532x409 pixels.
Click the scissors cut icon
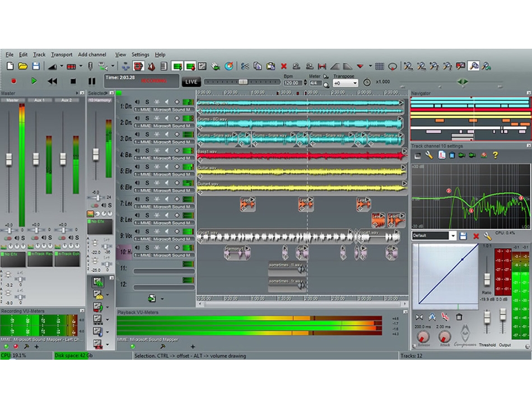[x=245, y=66]
